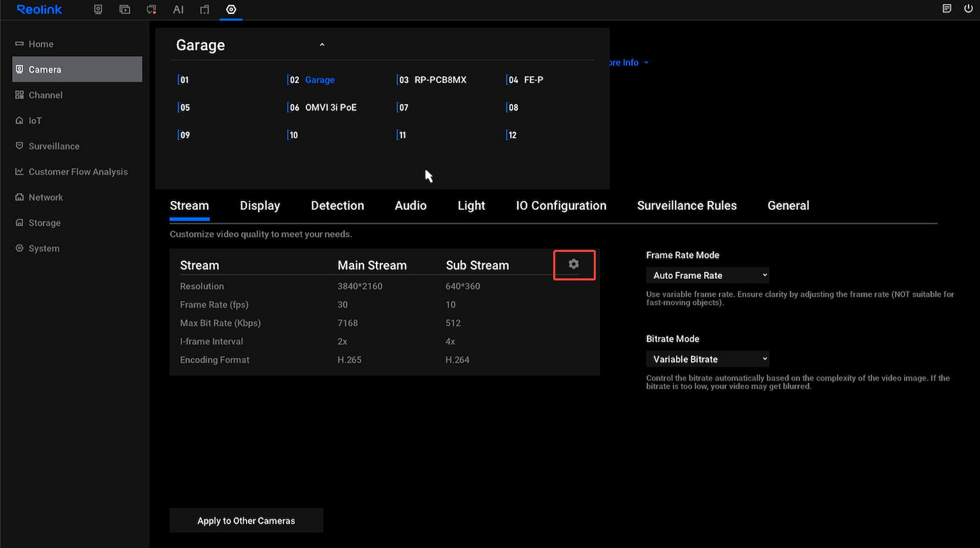
Task: Switch to the General tab
Action: (788, 205)
